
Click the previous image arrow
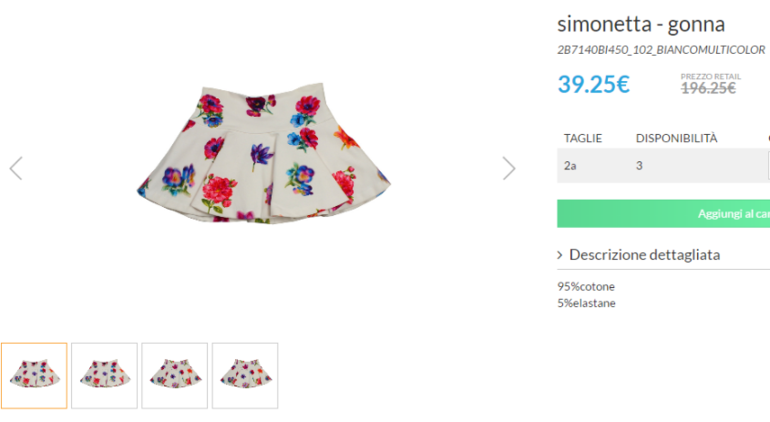[x=16, y=168]
